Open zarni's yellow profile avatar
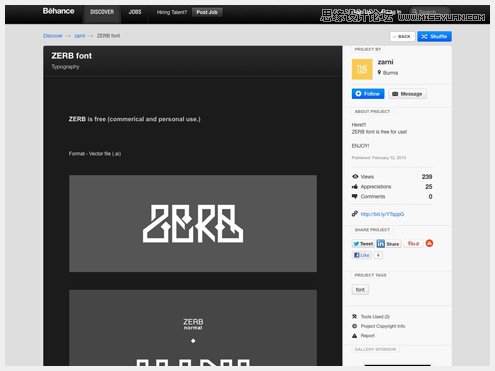 [362, 69]
